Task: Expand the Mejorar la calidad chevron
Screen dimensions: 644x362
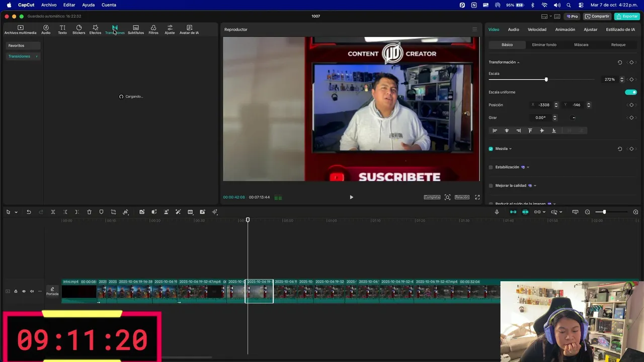Action: click(x=535, y=186)
